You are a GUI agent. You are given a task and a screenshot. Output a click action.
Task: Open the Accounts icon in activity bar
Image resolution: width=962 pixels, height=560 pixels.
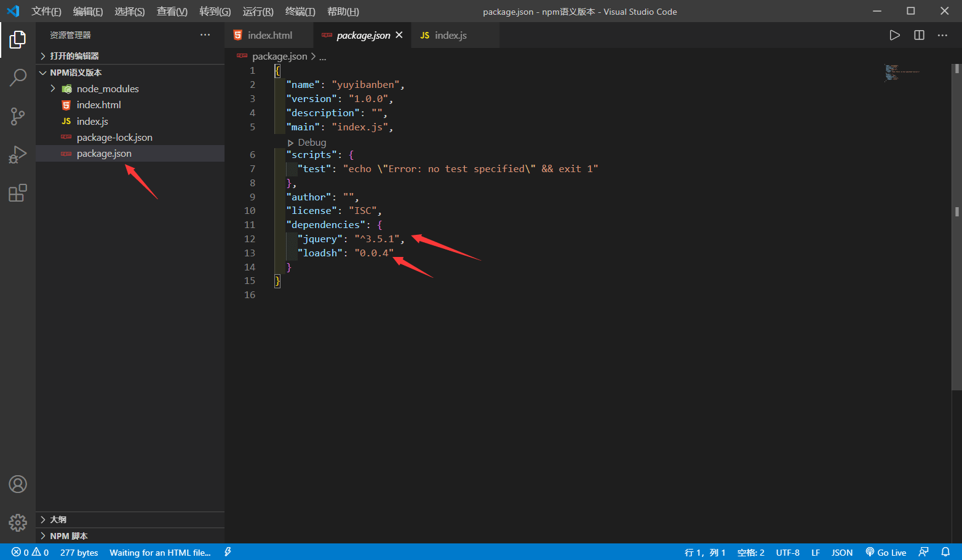[18, 484]
